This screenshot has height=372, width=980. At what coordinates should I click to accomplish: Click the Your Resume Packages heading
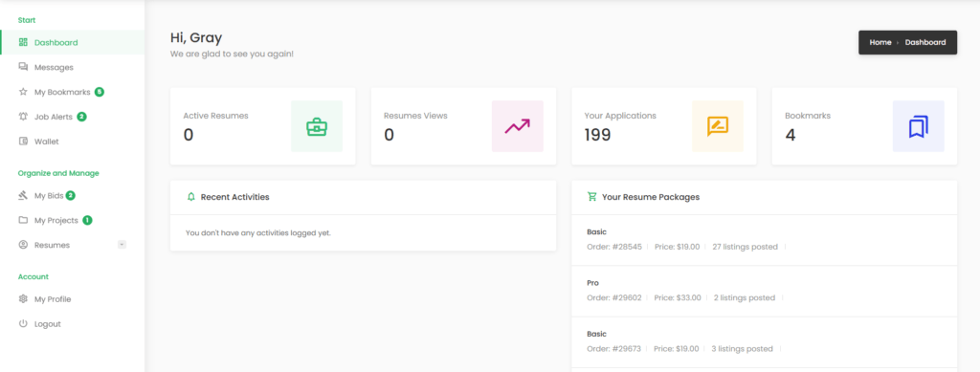(651, 197)
